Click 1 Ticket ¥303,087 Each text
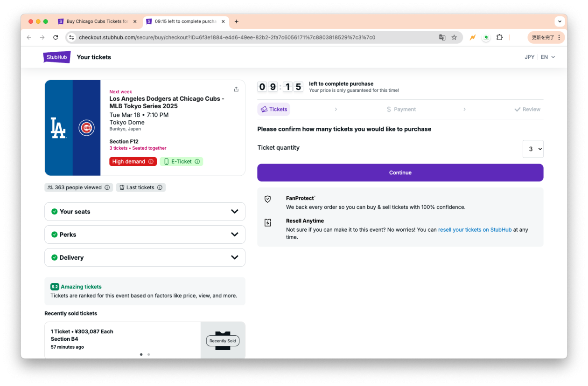Screen dimensions: 588x386 pos(82,331)
